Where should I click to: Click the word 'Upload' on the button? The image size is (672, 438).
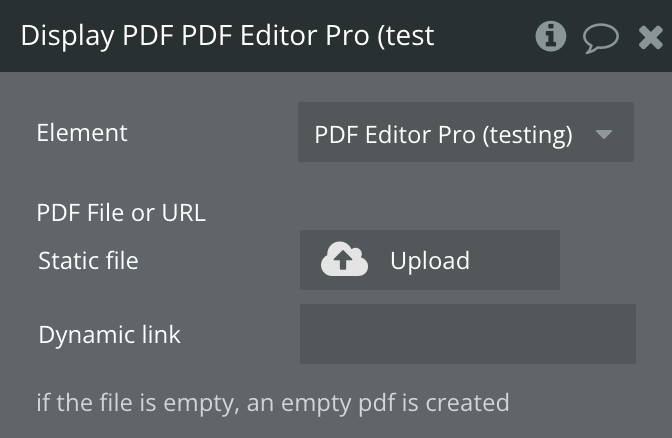pos(430,261)
